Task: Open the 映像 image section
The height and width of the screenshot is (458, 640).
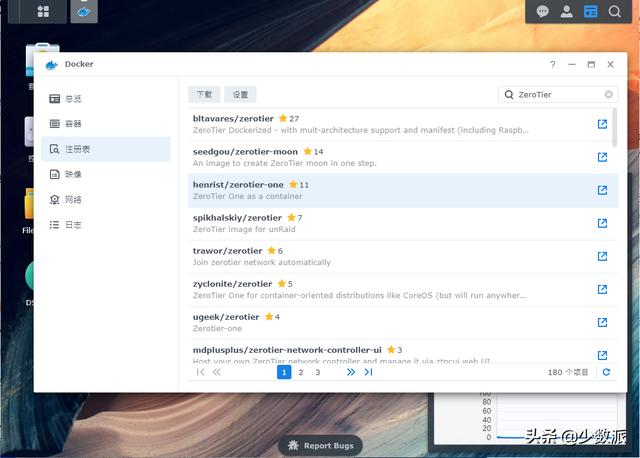Action: (x=106, y=174)
